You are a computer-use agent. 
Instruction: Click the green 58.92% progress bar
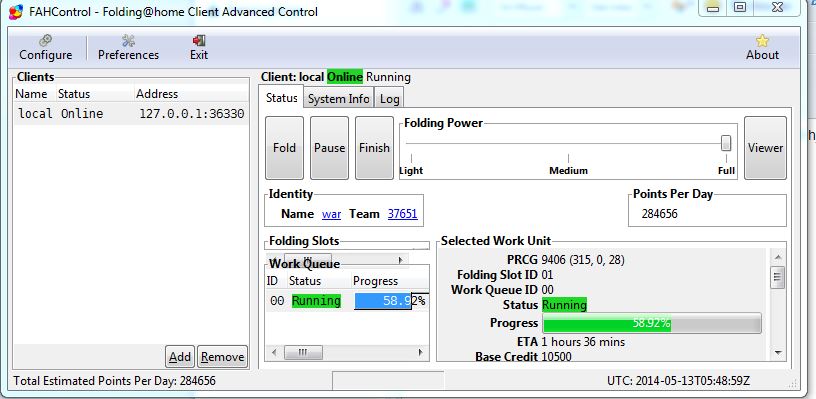click(x=652, y=323)
